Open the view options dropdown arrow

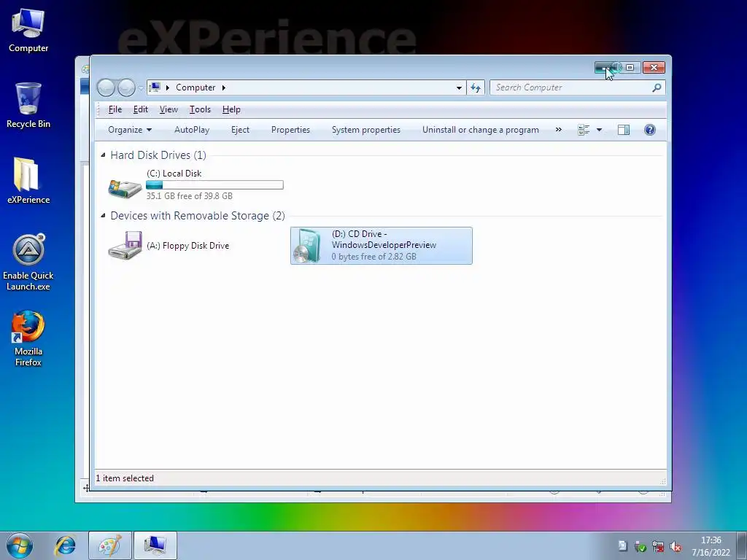click(600, 130)
